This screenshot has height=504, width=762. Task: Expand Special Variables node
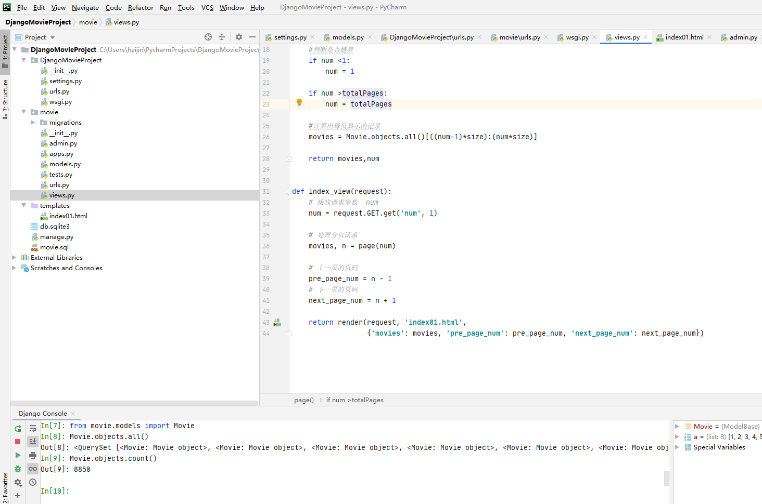(x=677, y=447)
